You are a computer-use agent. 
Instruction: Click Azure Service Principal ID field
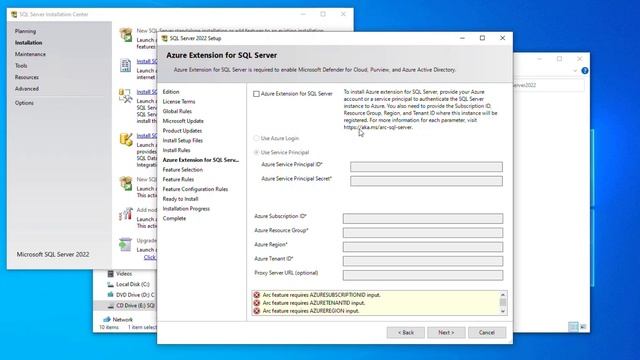tap(426, 167)
